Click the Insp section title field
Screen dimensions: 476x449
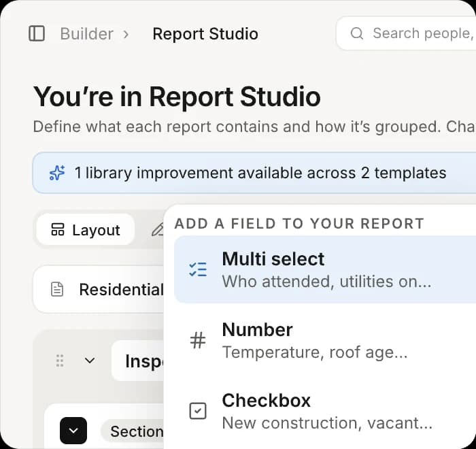click(x=138, y=361)
